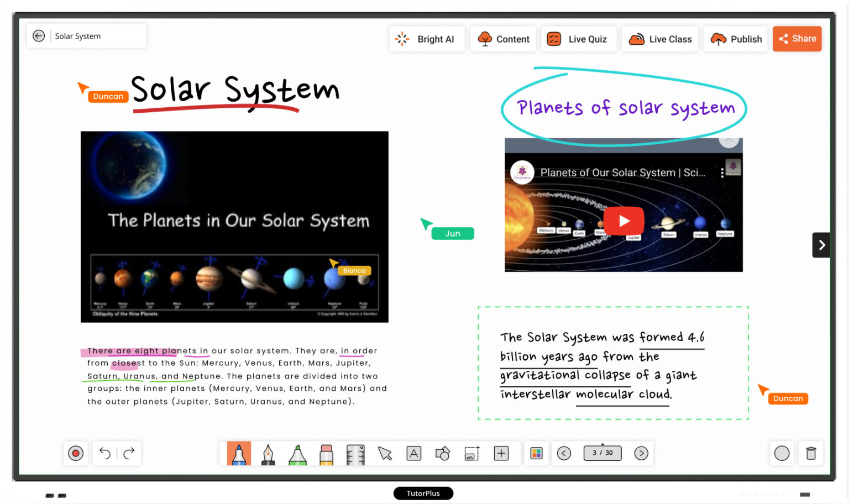The width and height of the screenshot is (849, 504).
Task: Expand the next page panel arrow
Action: pyautogui.click(x=821, y=245)
